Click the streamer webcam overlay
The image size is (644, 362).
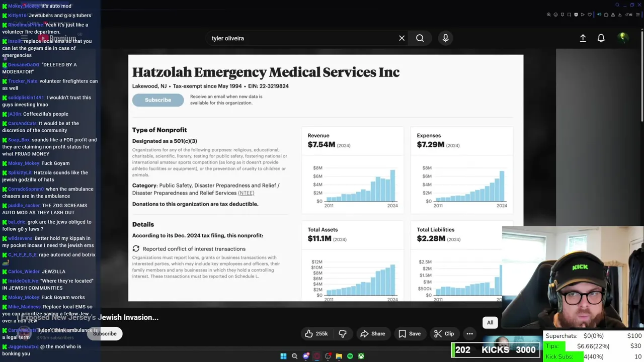[573, 278]
